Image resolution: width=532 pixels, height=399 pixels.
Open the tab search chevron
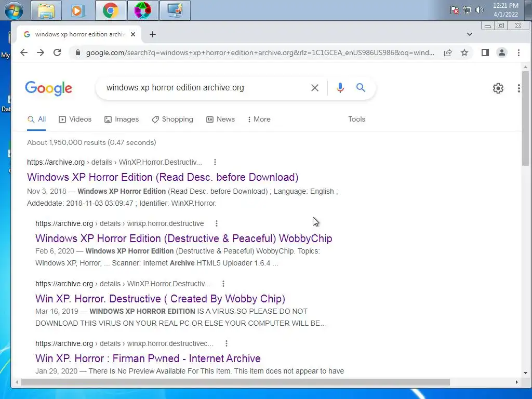(470, 34)
